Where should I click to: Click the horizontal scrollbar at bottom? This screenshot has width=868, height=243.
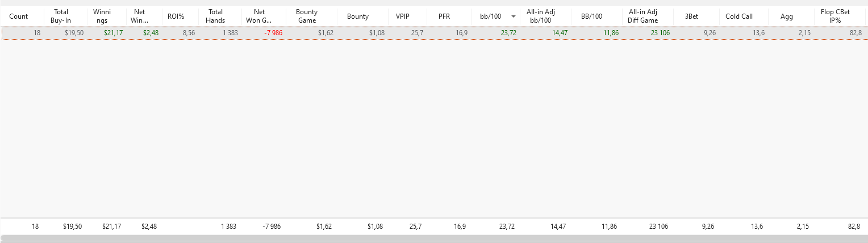(x=434, y=238)
